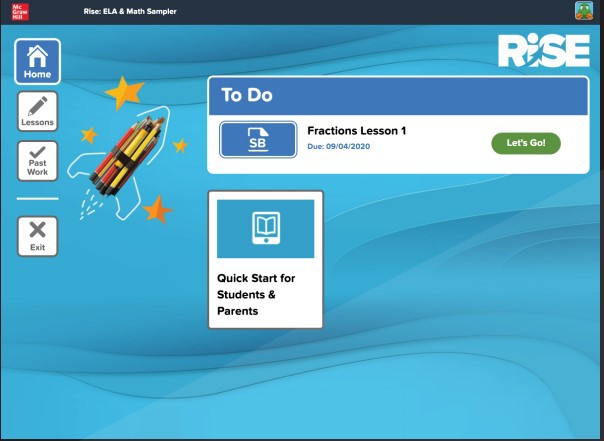Click the tablet book icon on Quick Start tile
Image resolution: width=604 pixels, height=441 pixels.
[265, 228]
